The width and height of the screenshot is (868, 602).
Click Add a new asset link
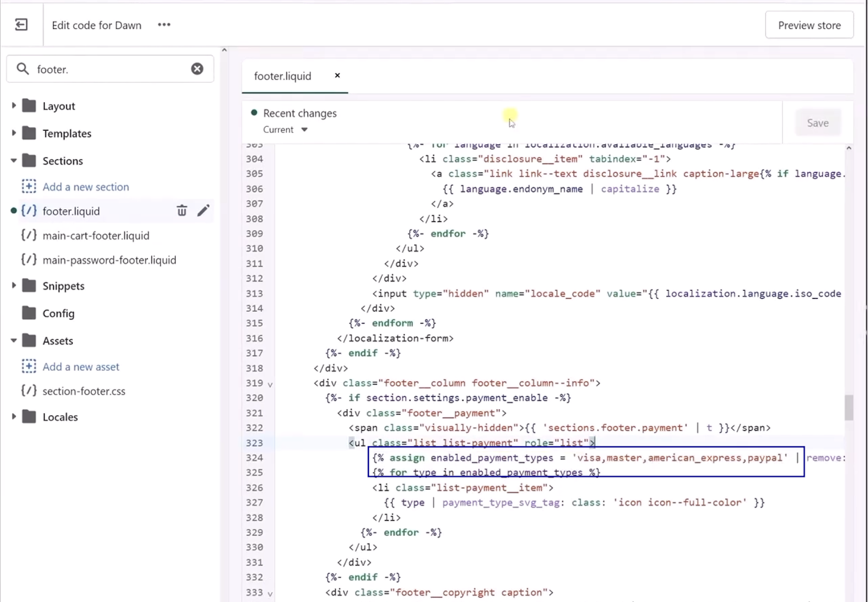(x=81, y=367)
